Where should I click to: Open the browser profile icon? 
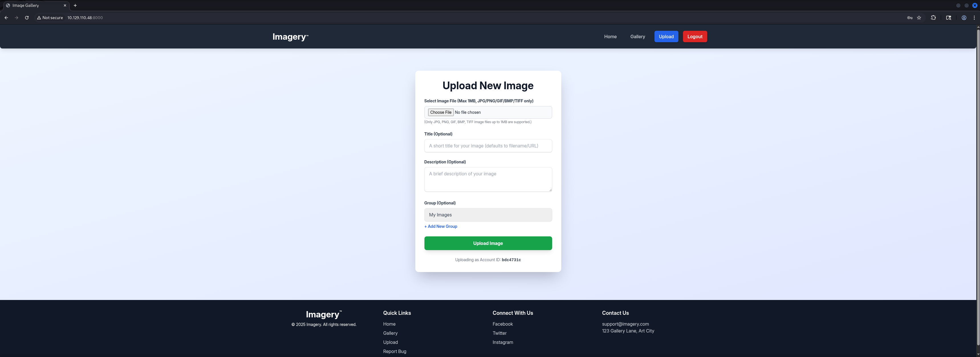coord(964,17)
